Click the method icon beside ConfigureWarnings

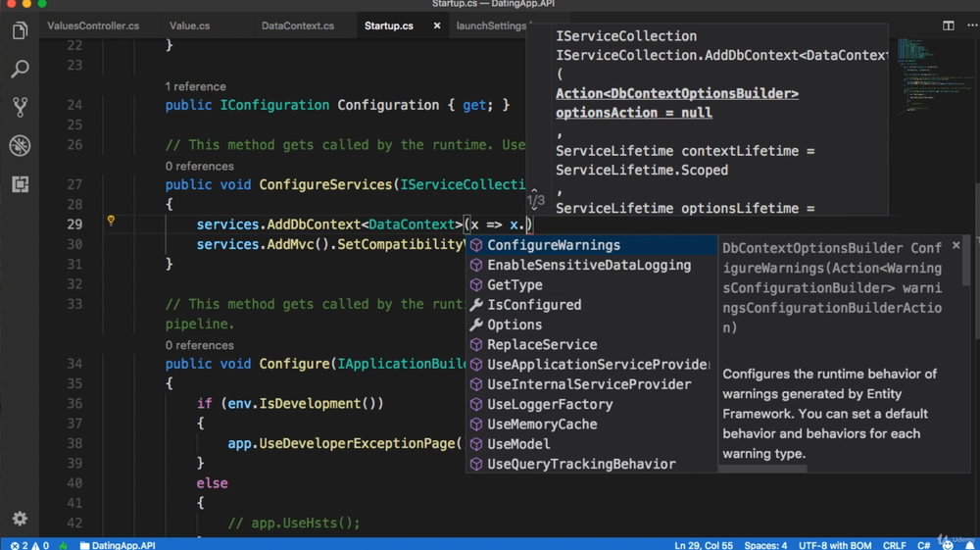476,245
